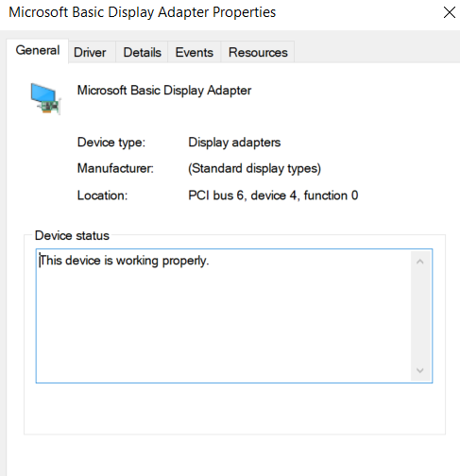
Task: Close the Adapter Properties dialog
Action: [x=450, y=12]
